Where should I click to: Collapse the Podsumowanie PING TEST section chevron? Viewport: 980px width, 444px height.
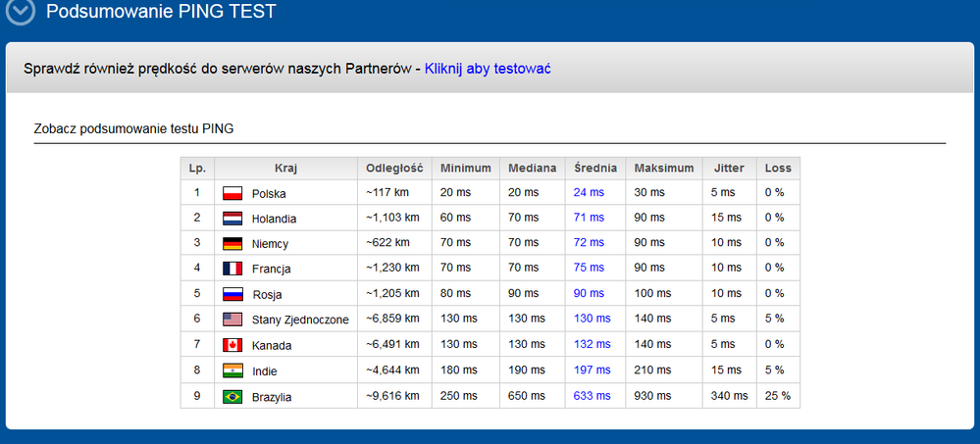pos(21,13)
